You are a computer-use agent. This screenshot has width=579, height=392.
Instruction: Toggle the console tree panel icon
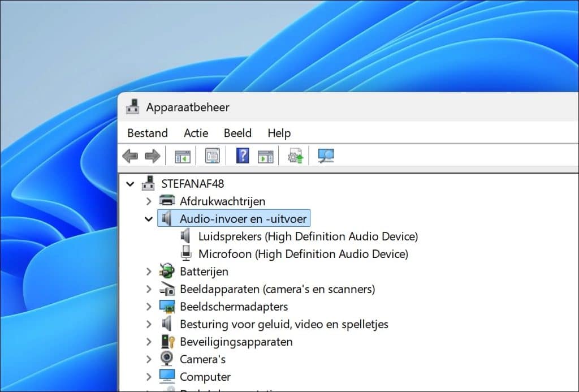pyautogui.click(x=182, y=156)
